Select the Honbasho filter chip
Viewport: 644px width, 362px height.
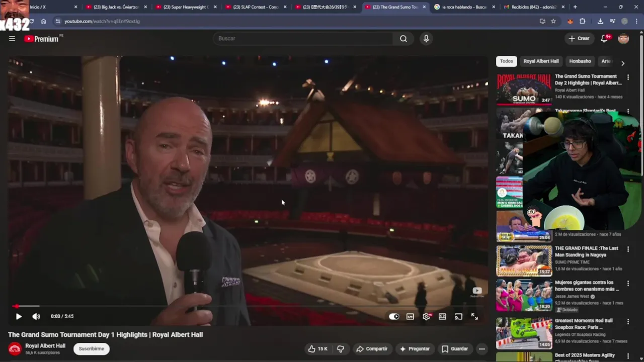[580, 61]
